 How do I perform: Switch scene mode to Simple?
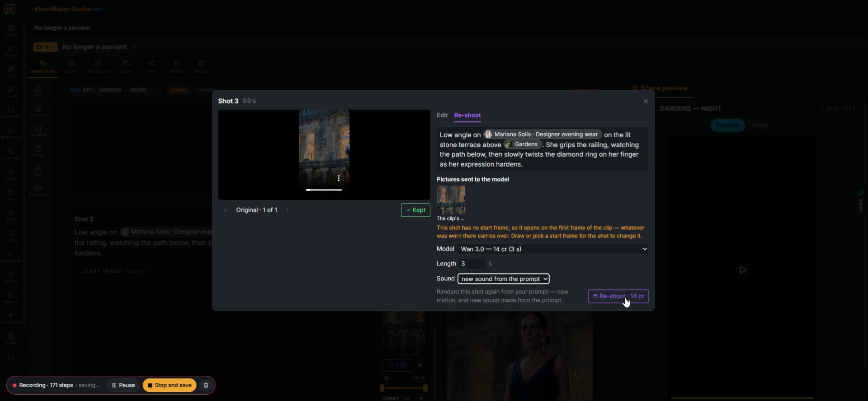(179, 90)
